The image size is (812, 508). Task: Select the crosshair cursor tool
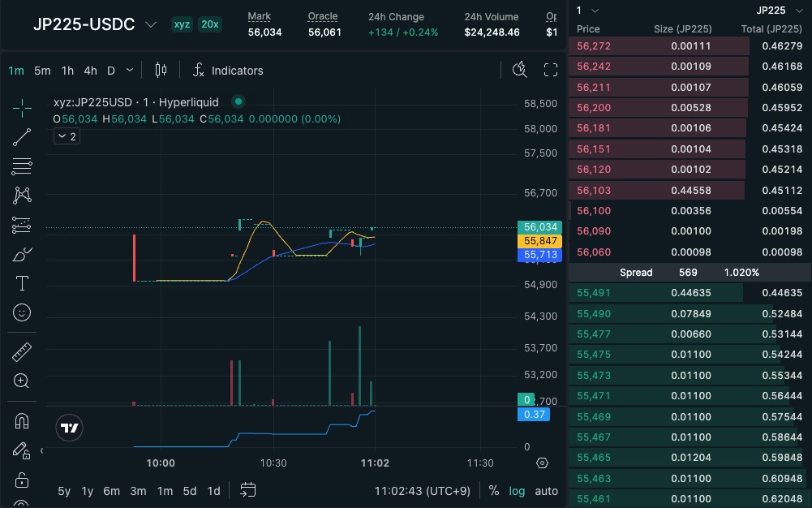pyautogui.click(x=22, y=108)
